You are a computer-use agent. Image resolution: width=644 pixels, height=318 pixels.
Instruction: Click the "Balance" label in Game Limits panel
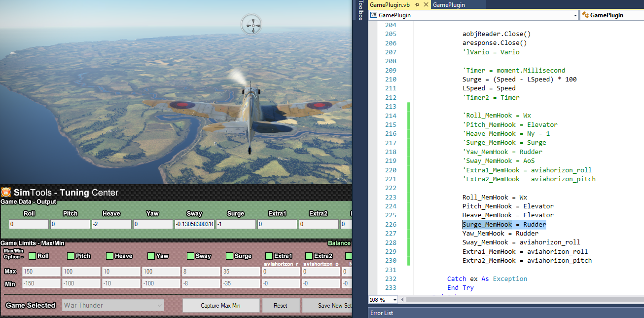coord(339,243)
